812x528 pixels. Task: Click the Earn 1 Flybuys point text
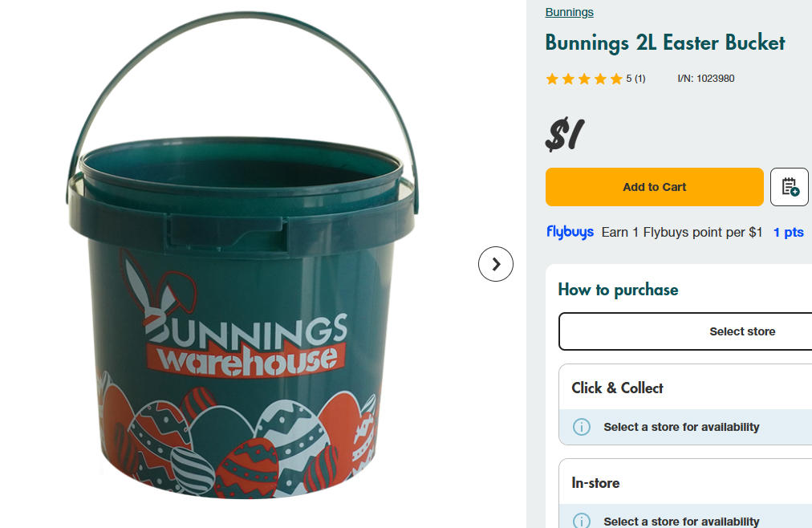pyautogui.click(x=681, y=232)
